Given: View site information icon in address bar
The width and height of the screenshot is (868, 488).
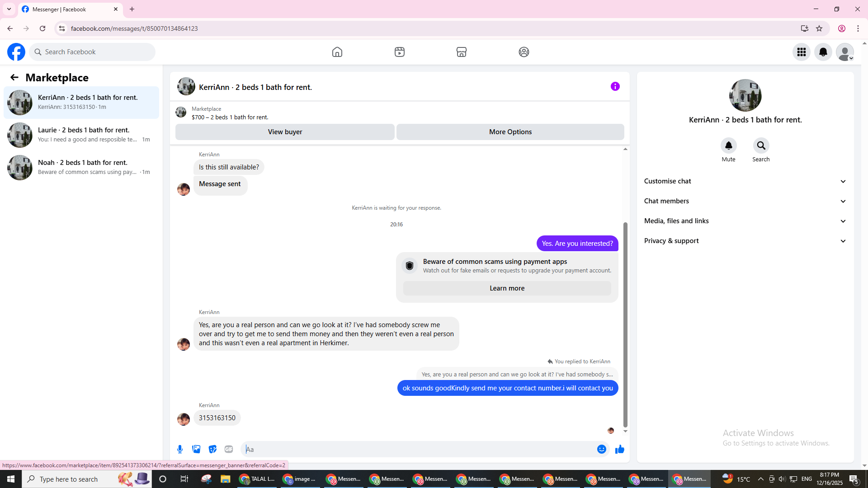Looking at the screenshot, I should [62, 28].
